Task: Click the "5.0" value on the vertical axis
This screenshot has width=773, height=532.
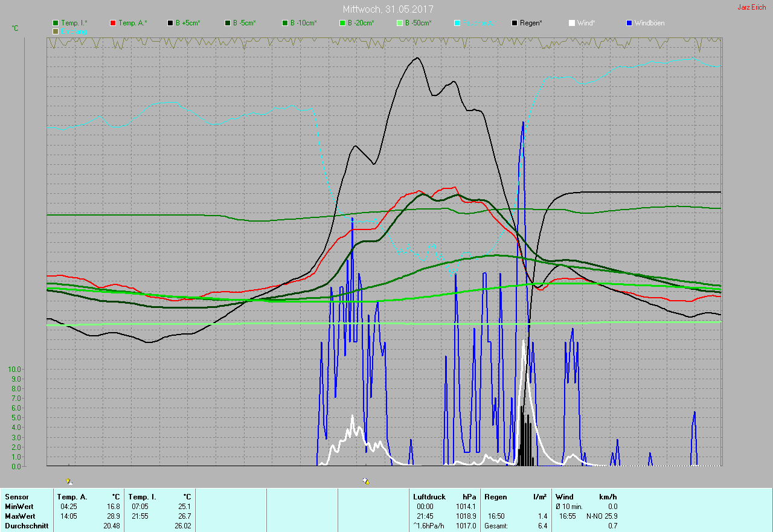Action: (16, 418)
